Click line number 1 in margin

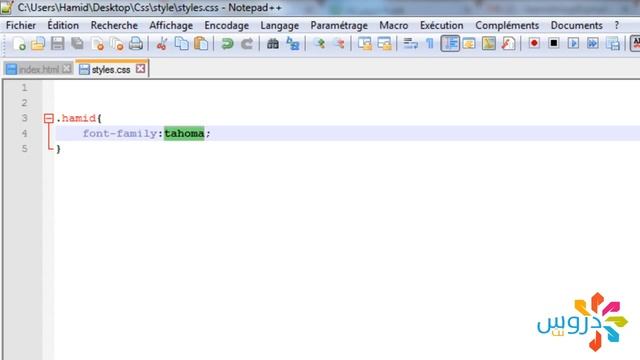(24, 88)
